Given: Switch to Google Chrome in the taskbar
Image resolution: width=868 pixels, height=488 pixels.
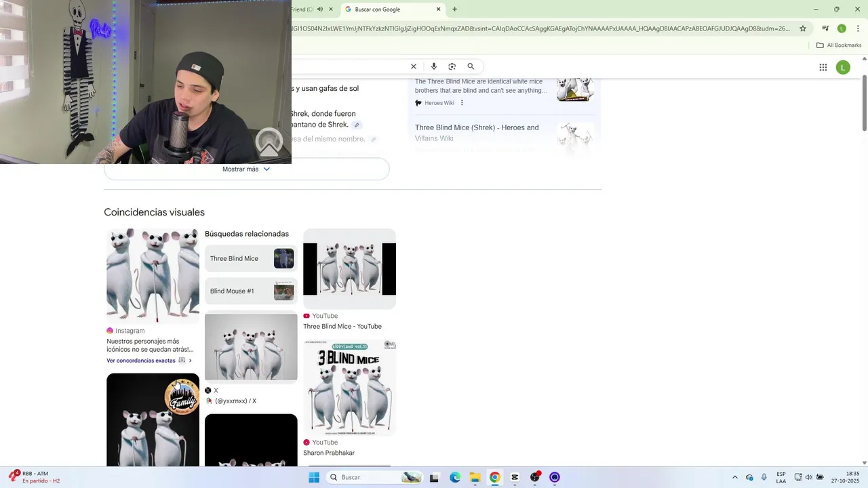Looking at the screenshot, I should 495,477.
